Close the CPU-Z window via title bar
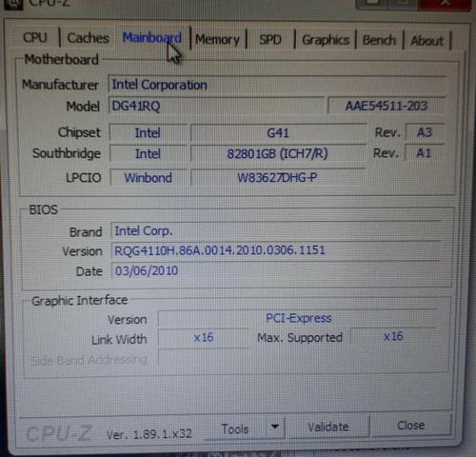This screenshot has height=457, width=476. tap(445, 4)
